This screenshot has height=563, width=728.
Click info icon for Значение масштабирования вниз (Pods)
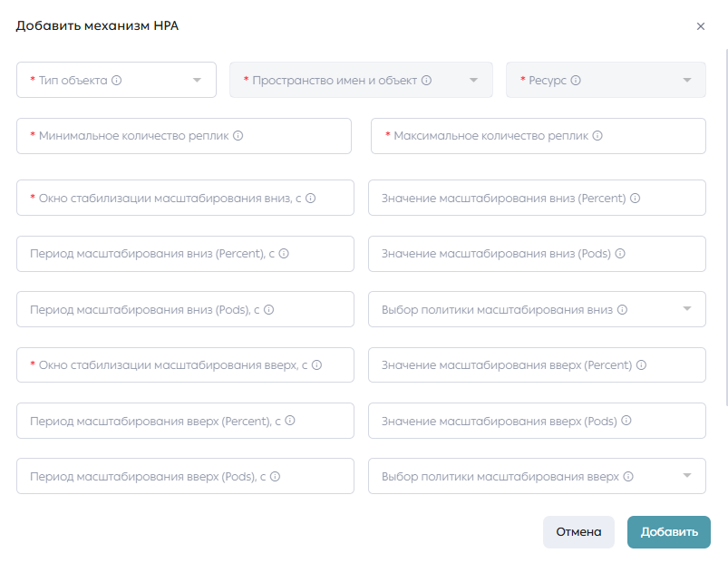tap(620, 254)
